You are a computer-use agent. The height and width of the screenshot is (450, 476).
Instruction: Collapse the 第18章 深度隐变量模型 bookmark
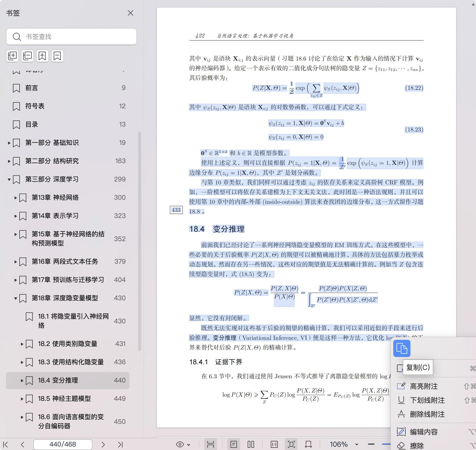click(16, 298)
